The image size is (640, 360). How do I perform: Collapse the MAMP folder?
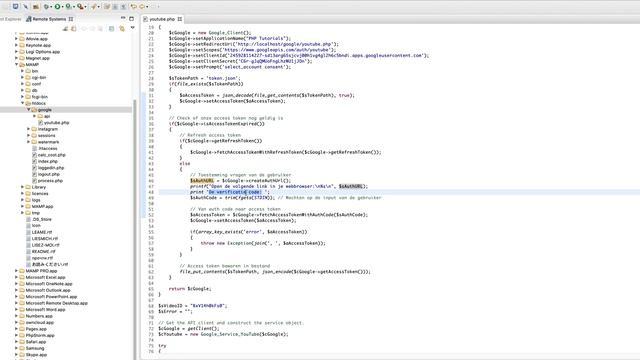click(16, 64)
